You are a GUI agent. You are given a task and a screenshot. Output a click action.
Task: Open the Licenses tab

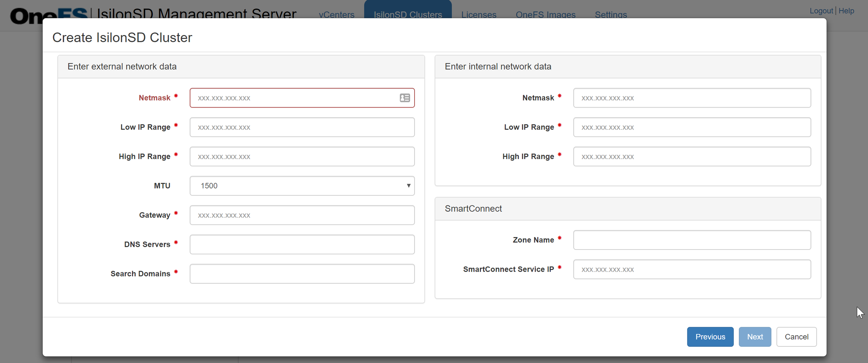479,15
